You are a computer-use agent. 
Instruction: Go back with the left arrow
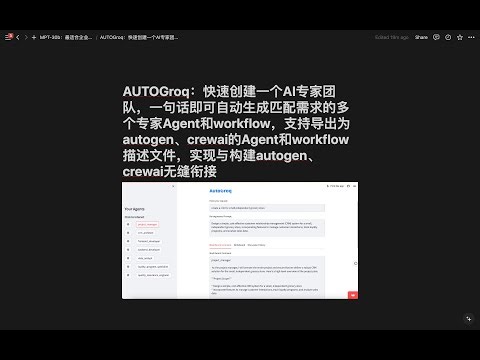(18, 37)
